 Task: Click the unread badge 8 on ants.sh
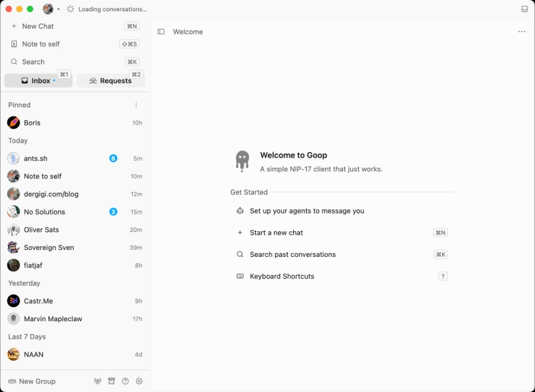pyautogui.click(x=113, y=158)
